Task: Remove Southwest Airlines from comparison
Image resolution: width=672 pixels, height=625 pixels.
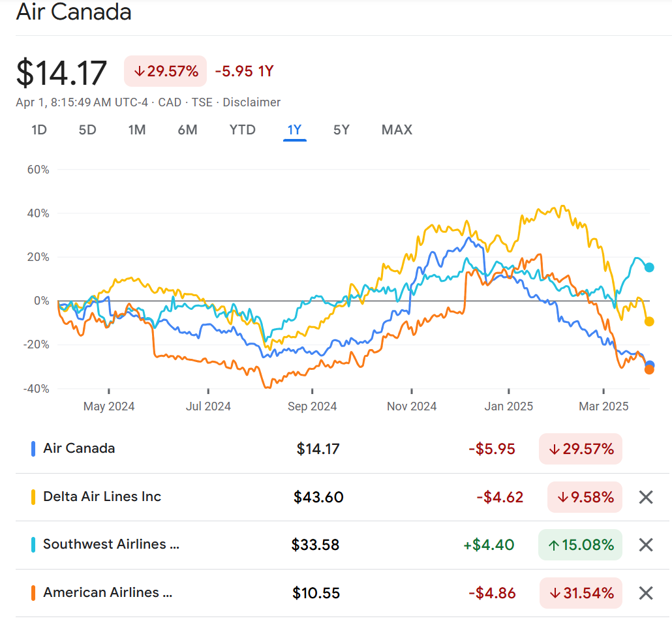Action: coord(645,545)
